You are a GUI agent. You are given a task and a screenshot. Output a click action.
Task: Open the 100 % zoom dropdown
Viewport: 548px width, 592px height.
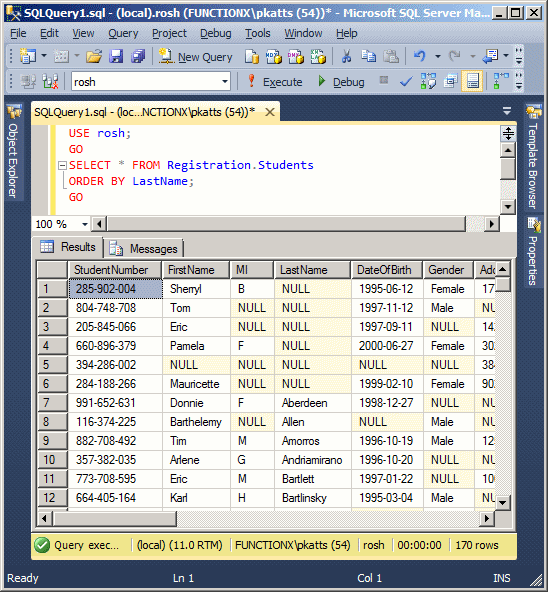pos(85,224)
